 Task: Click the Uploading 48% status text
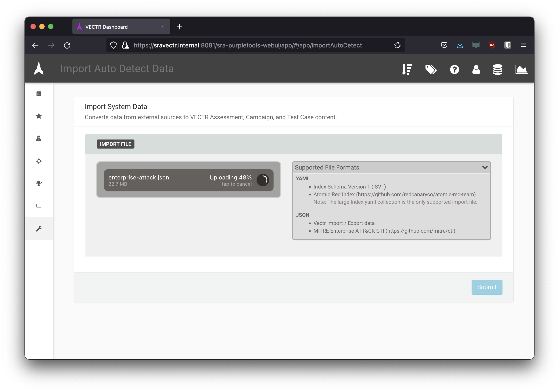click(230, 177)
